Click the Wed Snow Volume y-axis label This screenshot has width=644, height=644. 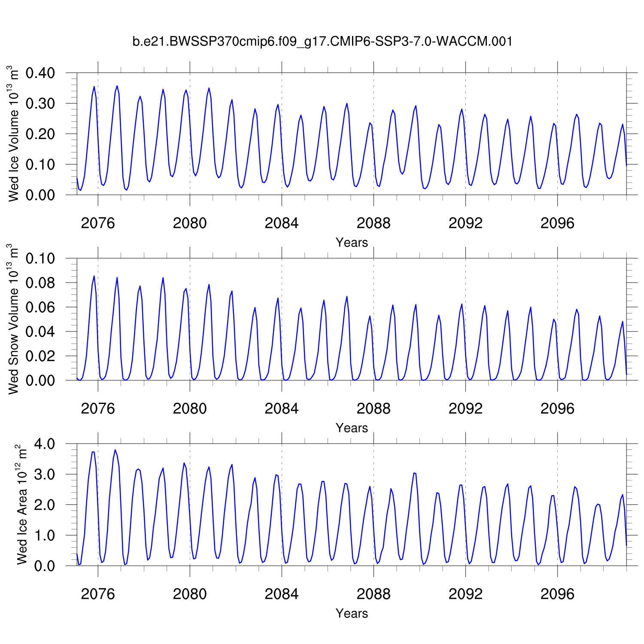14,319
